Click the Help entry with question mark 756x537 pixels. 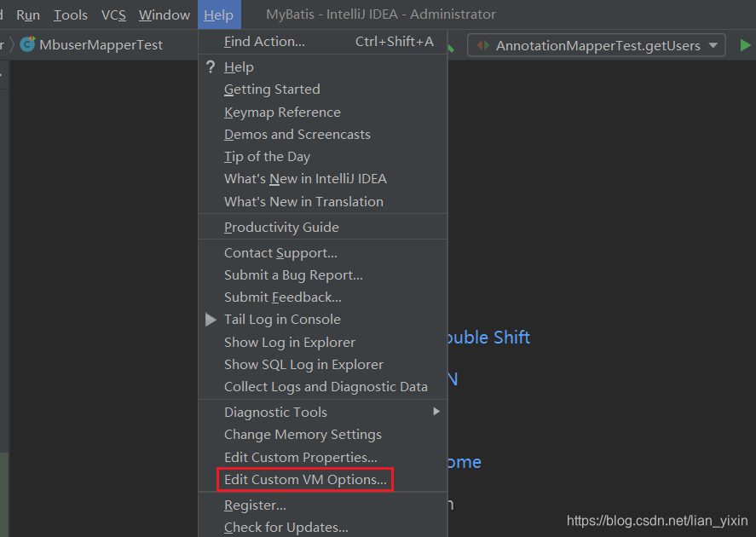coord(322,67)
